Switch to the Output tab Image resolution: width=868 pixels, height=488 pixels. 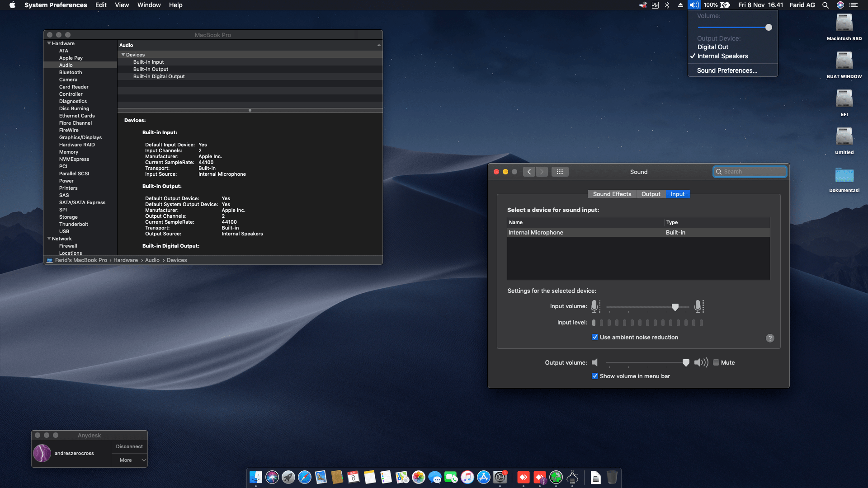(651, 194)
